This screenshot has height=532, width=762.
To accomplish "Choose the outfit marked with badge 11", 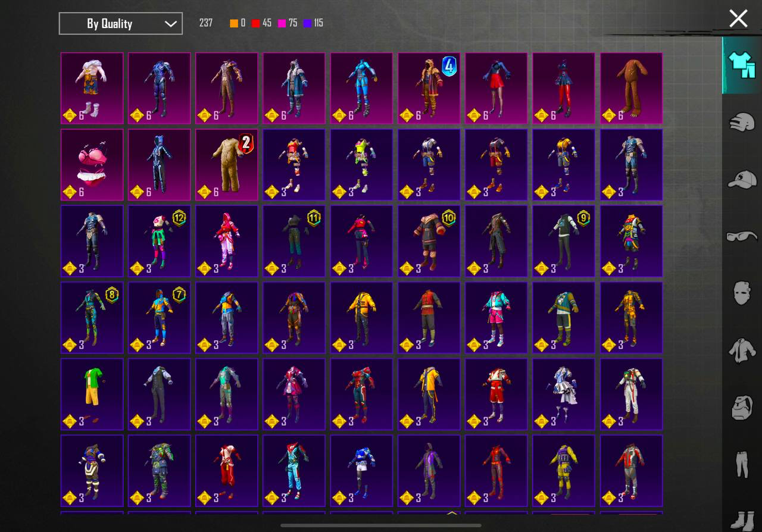I will pos(294,241).
